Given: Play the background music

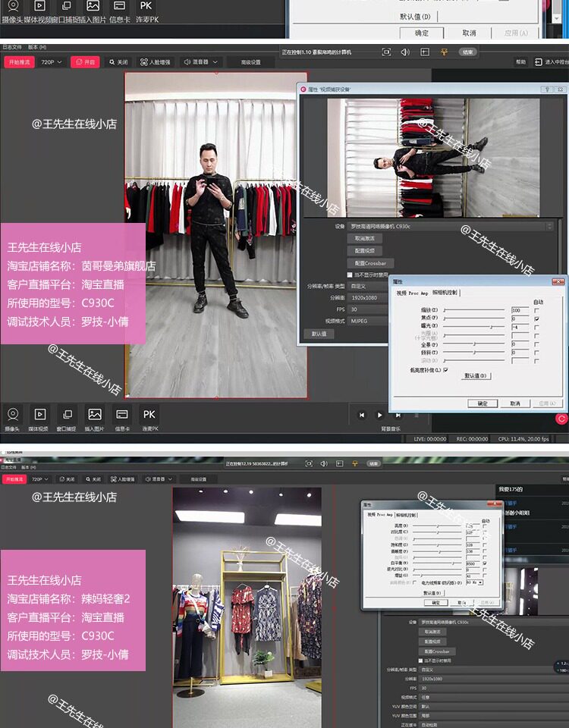Looking at the screenshot, I should click(379, 415).
